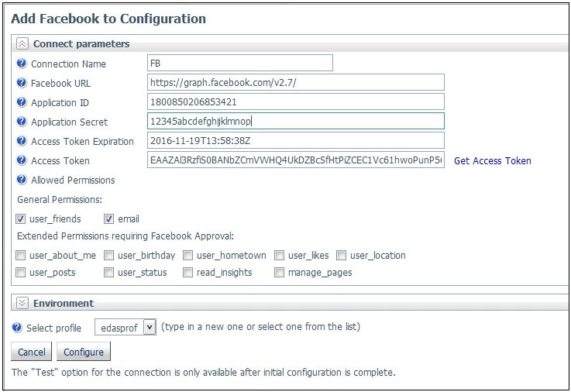Image resolution: width=571 pixels, height=392 pixels.
Task: Open the Select profile dropdown arrow
Action: [x=150, y=327]
